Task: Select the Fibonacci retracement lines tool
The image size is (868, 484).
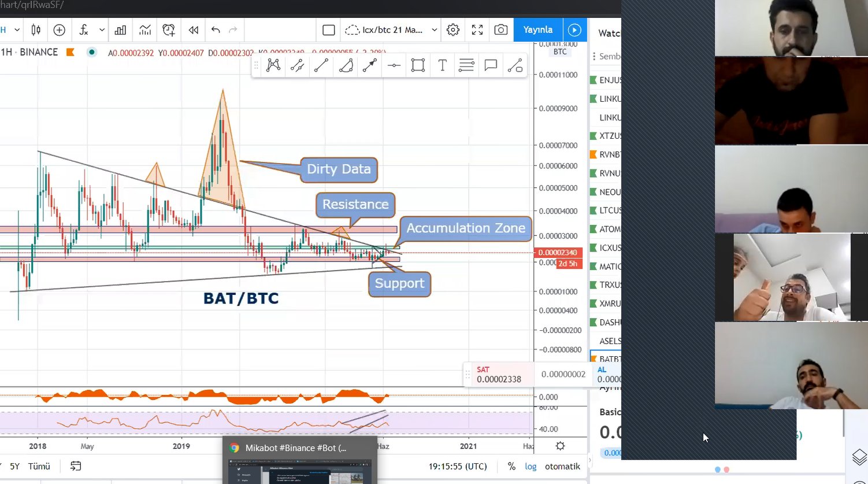Action: point(466,65)
